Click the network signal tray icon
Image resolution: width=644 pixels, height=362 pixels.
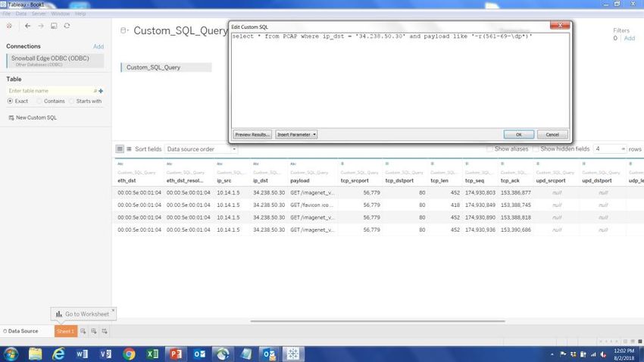tap(593, 354)
